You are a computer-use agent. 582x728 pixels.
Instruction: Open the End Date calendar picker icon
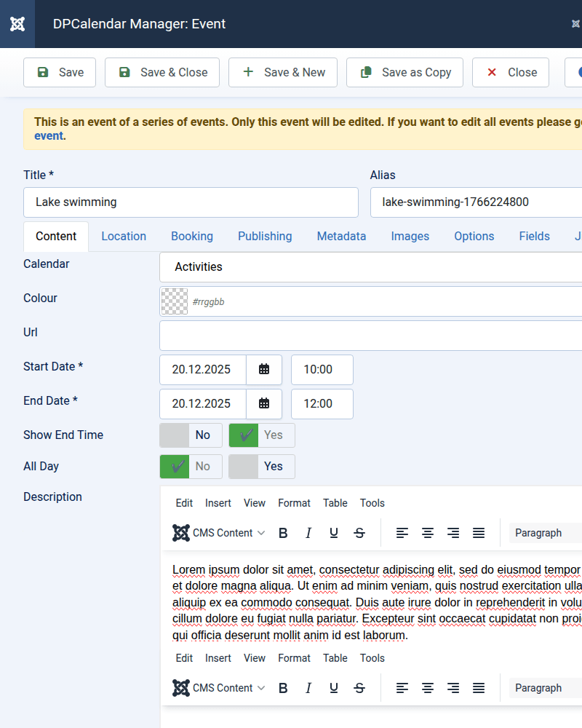click(x=264, y=404)
